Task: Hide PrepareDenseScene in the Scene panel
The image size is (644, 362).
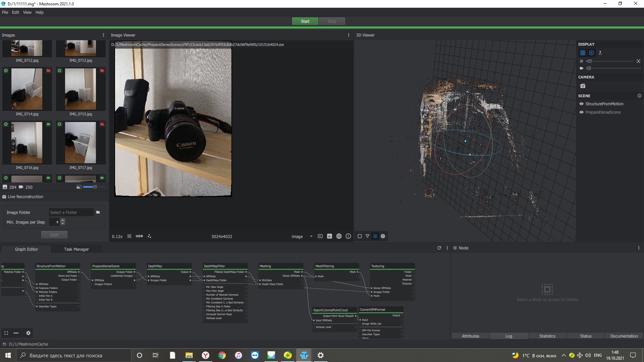Action: coord(582,112)
